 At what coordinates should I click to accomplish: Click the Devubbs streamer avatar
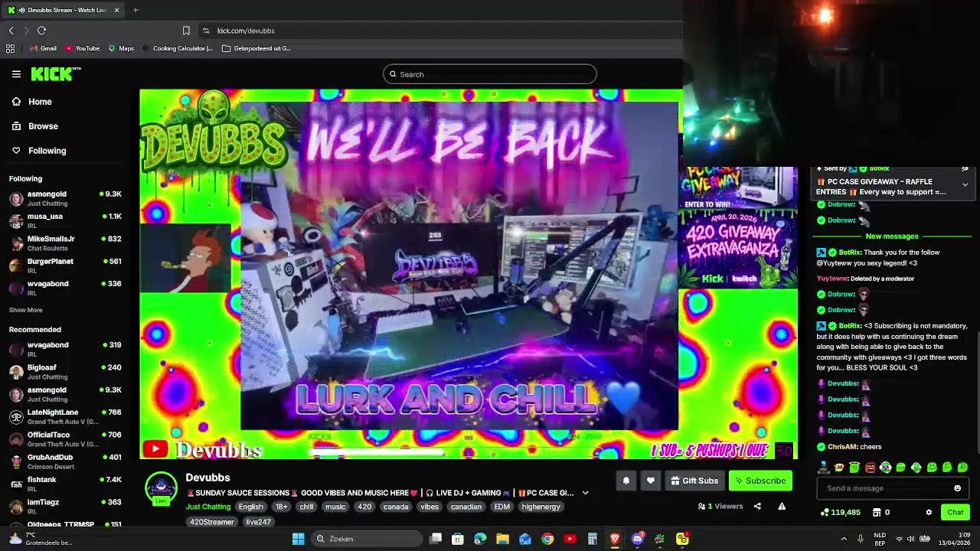click(161, 488)
